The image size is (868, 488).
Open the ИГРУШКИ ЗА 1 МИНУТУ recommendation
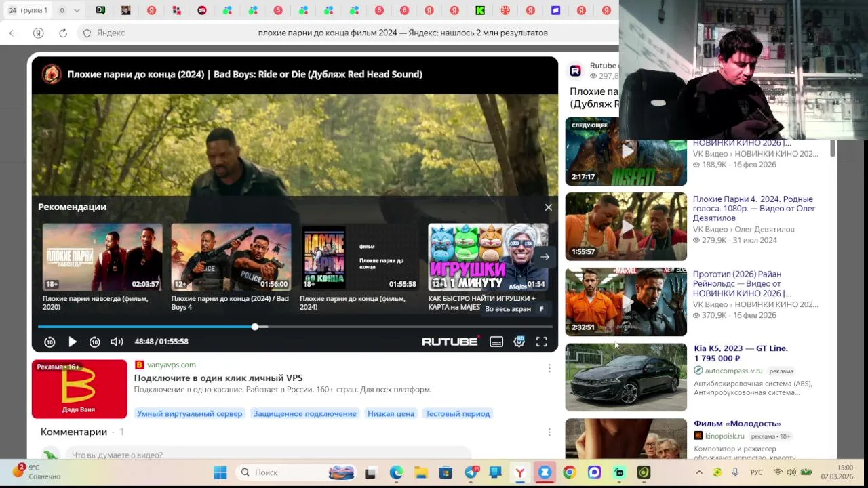488,268
